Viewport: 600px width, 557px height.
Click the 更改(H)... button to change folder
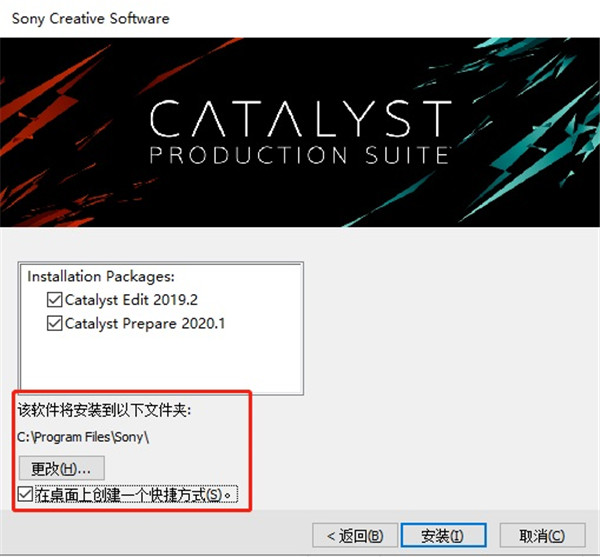tap(62, 468)
